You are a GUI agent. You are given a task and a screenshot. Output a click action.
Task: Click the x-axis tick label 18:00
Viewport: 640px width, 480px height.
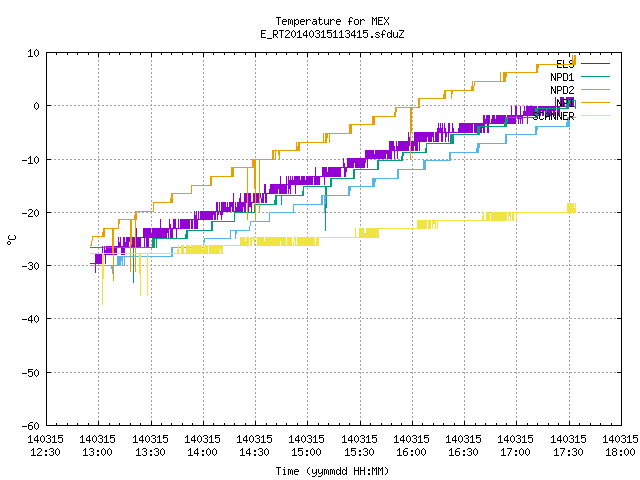(620, 452)
